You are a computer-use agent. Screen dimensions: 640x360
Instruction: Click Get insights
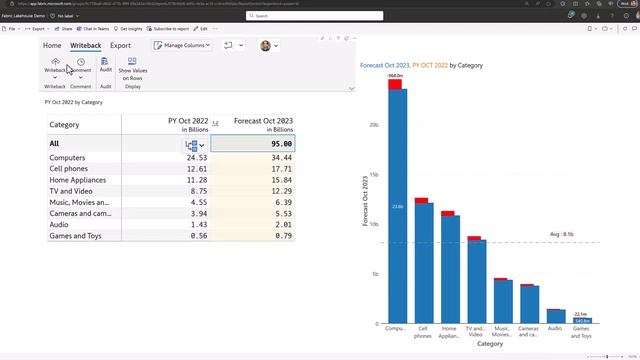128,29
